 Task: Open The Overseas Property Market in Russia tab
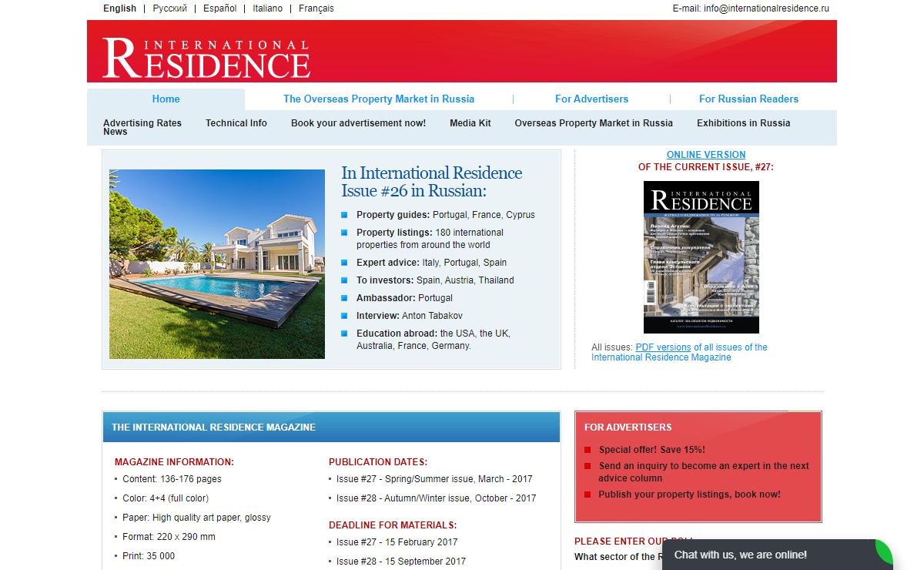click(379, 99)
